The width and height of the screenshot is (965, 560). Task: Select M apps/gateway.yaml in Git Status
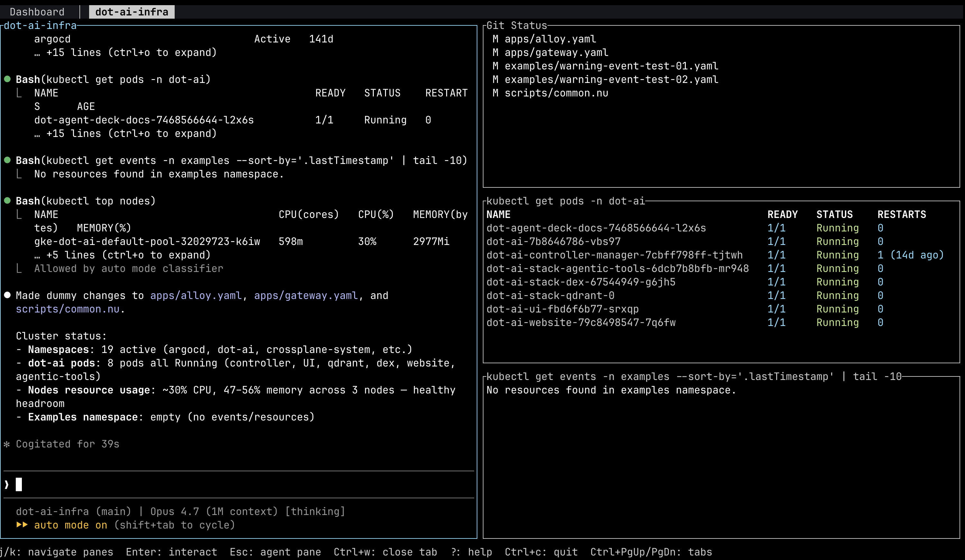[x=550, y=52]
